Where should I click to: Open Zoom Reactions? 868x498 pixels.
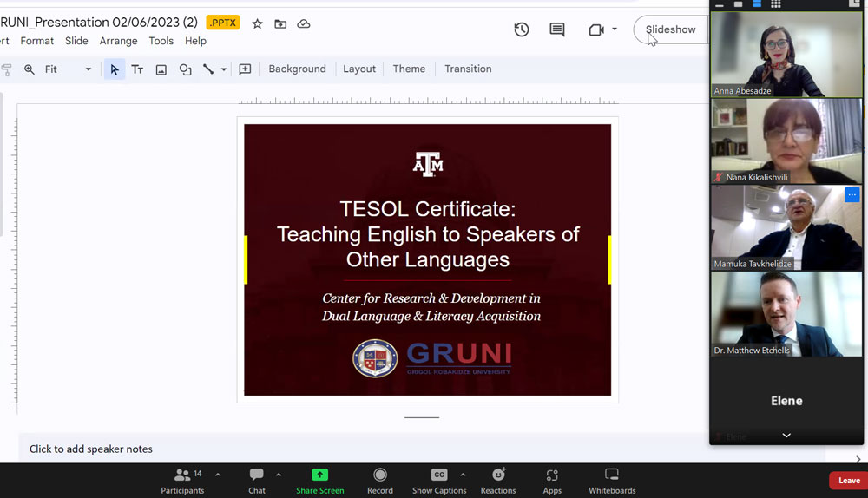[x=498, y=480]
